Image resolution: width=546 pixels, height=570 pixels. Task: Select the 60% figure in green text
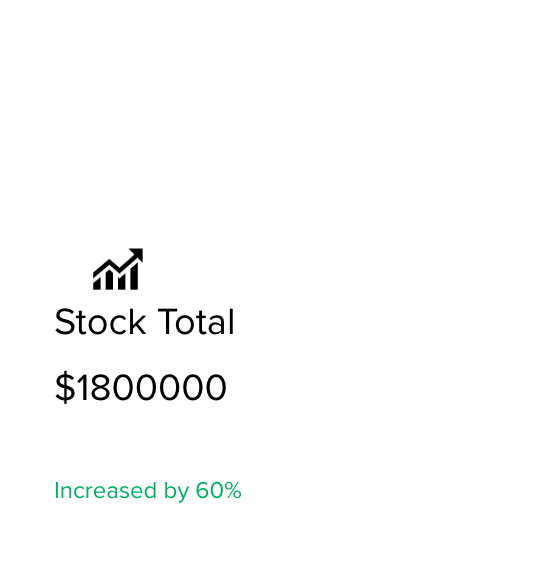[218, 490]
